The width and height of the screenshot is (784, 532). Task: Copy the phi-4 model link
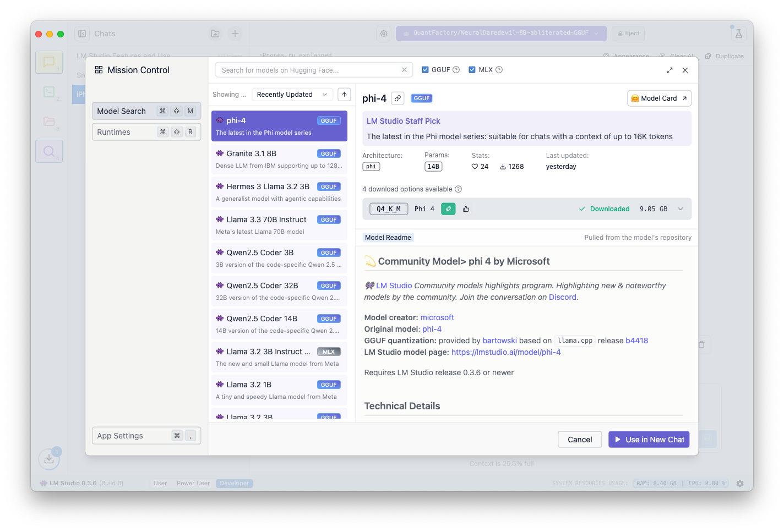click(398, 98)
